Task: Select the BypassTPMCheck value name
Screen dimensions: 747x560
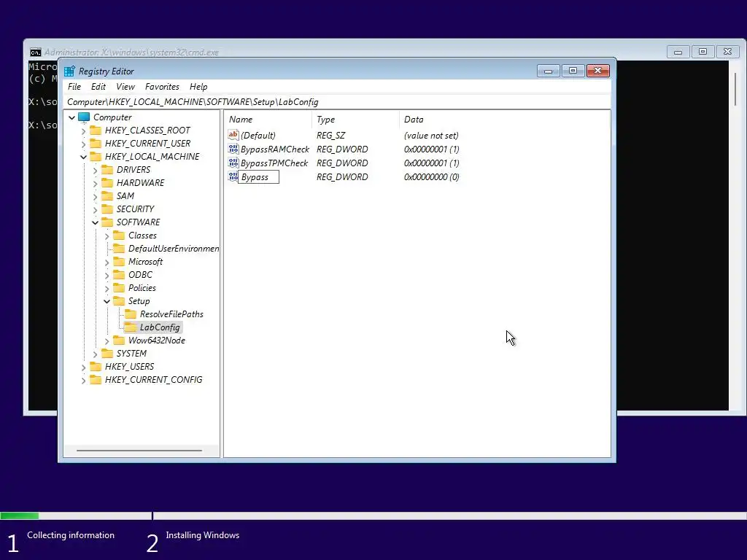Action: (274, 163)
